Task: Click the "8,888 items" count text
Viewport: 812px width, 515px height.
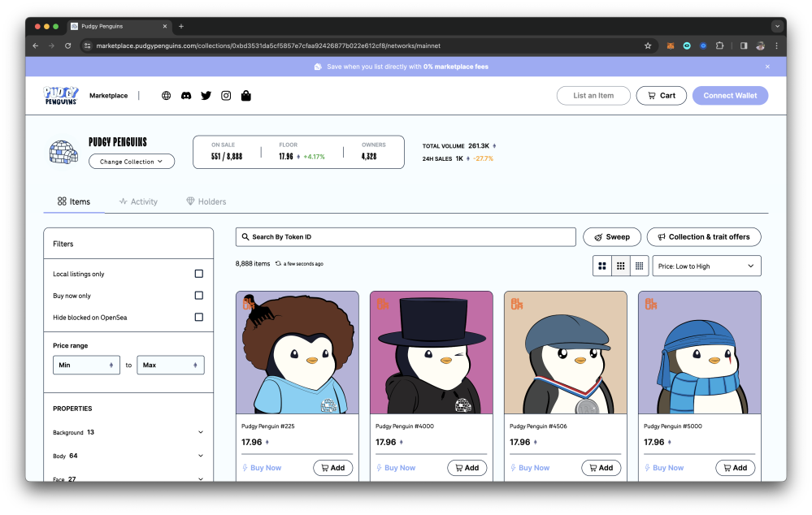Action: [253, 263]
